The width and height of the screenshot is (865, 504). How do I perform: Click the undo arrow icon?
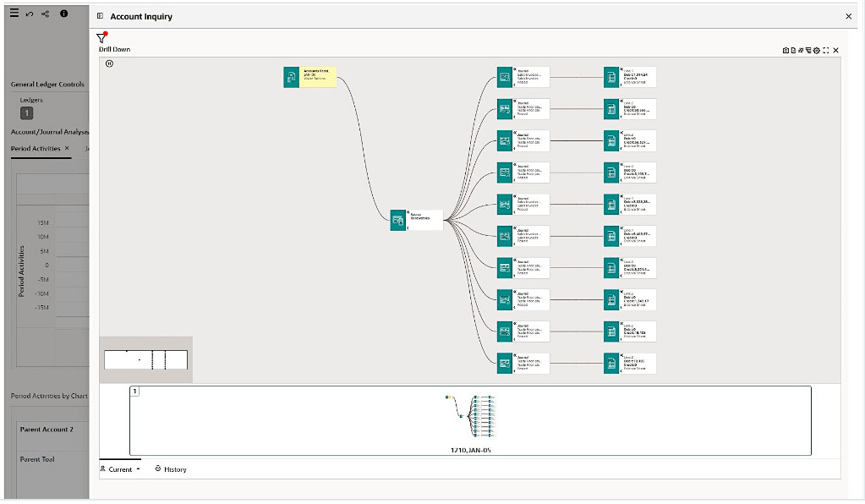30,14
